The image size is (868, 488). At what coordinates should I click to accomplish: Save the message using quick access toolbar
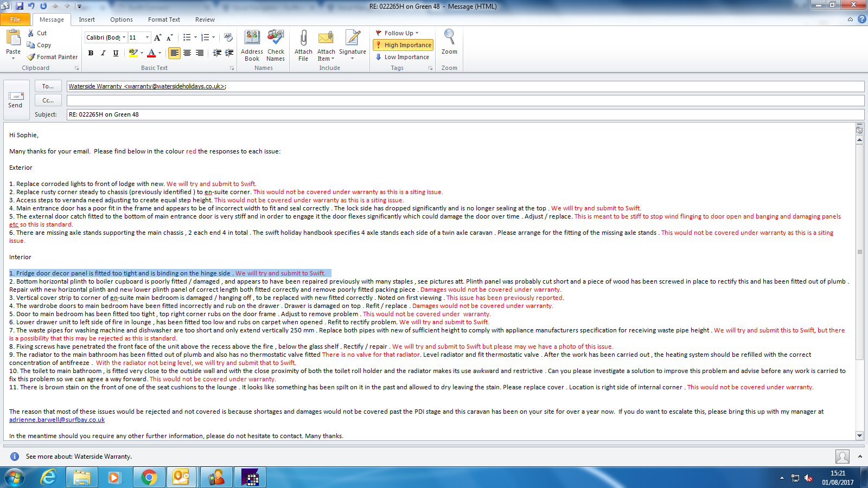[20, 6]
